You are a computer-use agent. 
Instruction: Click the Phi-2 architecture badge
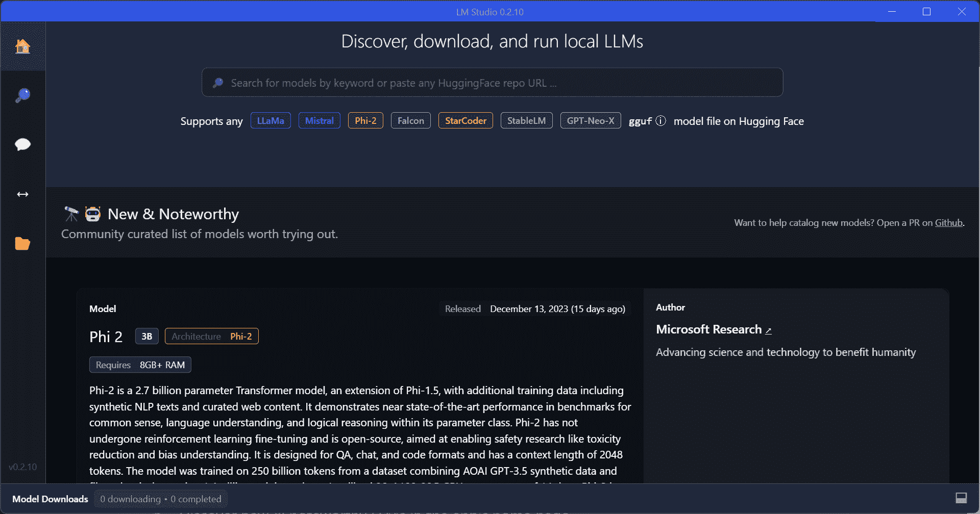click(x=211, y=336)
